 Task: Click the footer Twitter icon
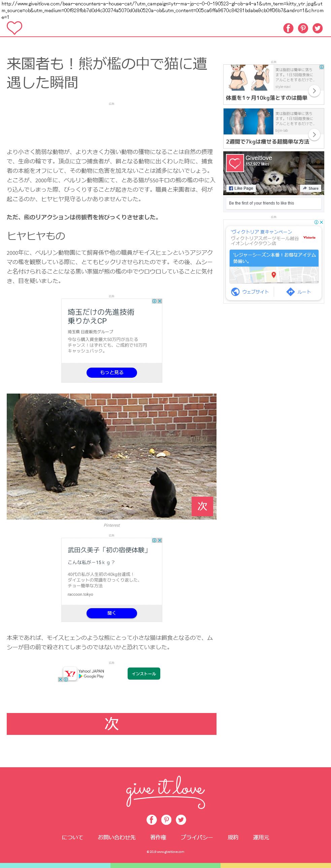point(181,819)
